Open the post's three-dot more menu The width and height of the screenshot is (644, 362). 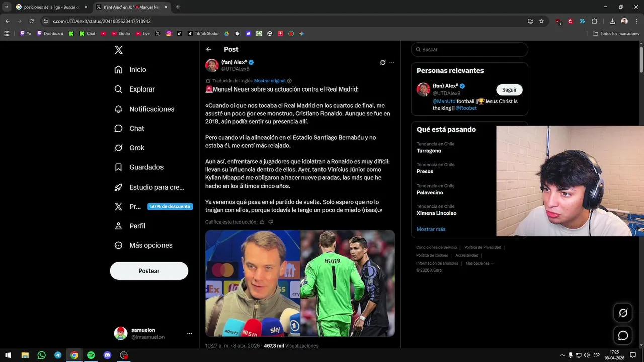click(x=392, y=62)
